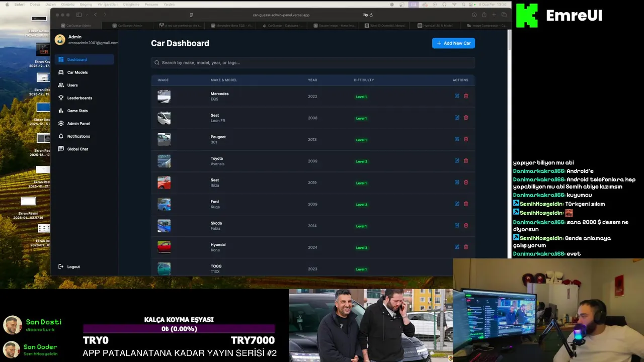
Task: Reload the page in Safari
Action: (x=371, y=15)
